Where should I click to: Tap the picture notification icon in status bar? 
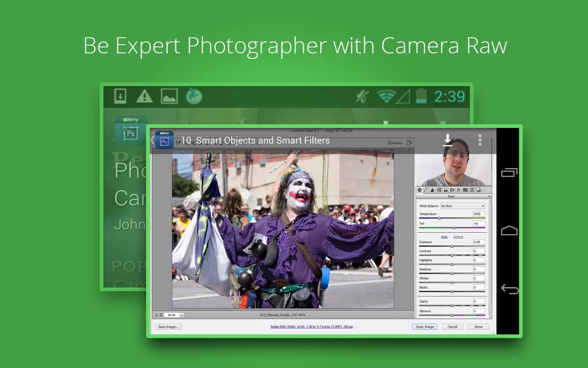[x=169, y=96]
